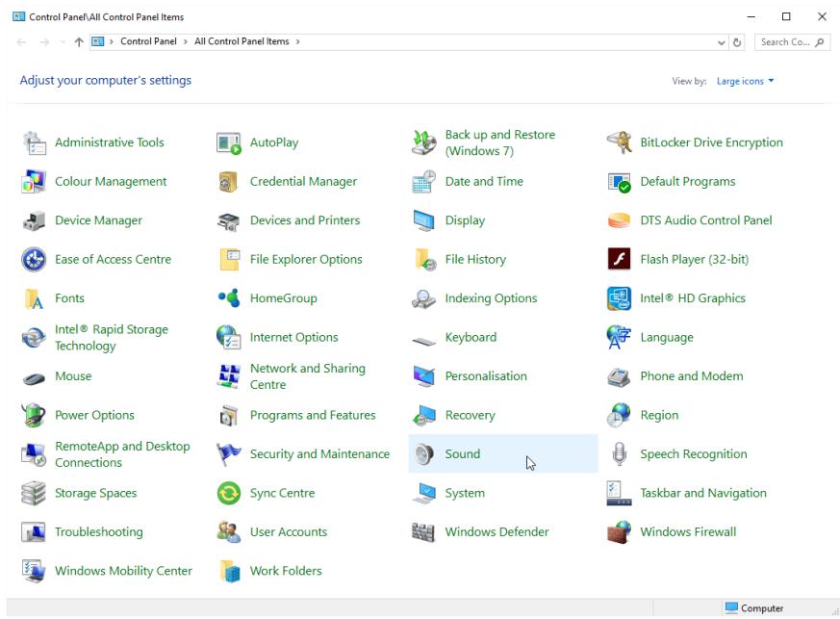840x619 pixels.
Task: Open the Troubleshooting link
Action: tap(99, 532)
